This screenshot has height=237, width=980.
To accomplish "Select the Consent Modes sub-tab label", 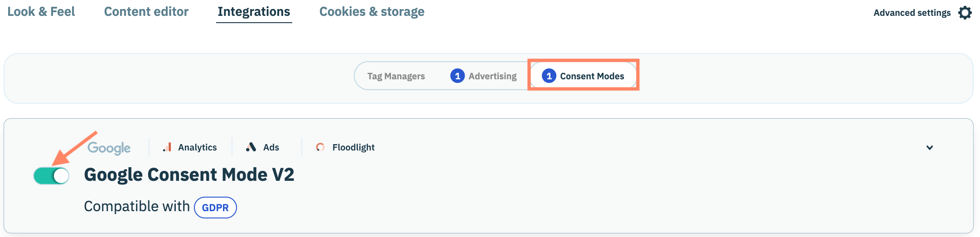I will click(x=592, y=76).
